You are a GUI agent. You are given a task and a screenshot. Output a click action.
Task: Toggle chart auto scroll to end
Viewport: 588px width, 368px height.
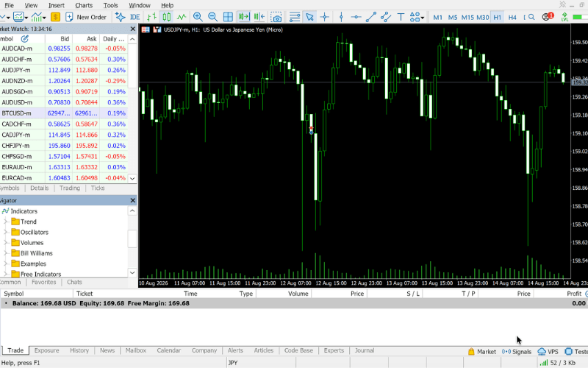[244, 17]
